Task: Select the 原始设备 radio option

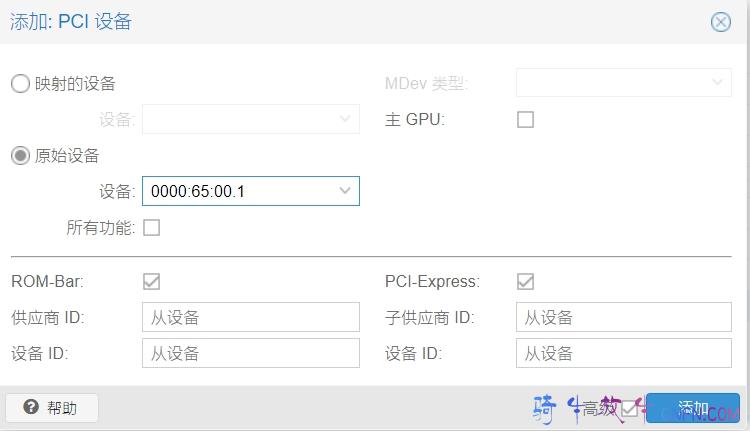Action: [x=20, y=156]
